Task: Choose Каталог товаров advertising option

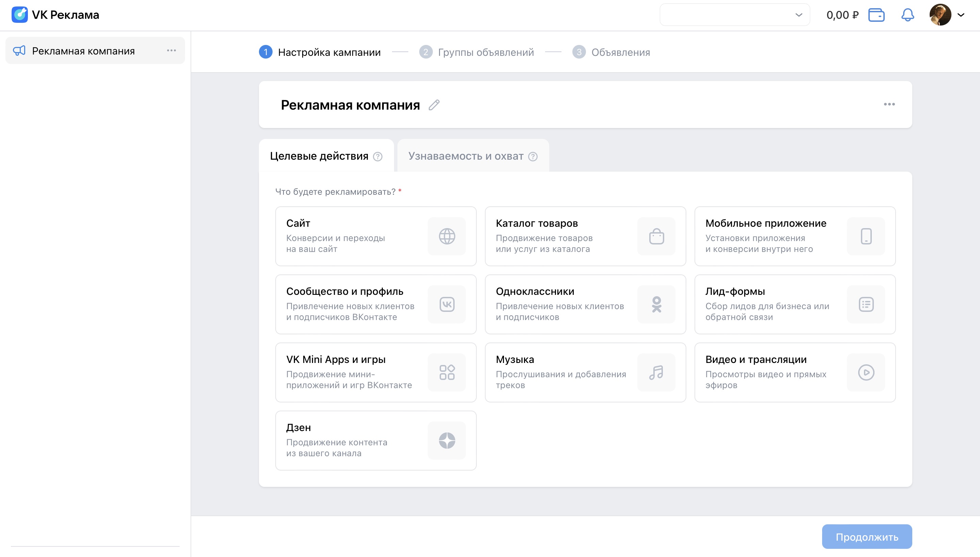Action: [x=585, y=236]
